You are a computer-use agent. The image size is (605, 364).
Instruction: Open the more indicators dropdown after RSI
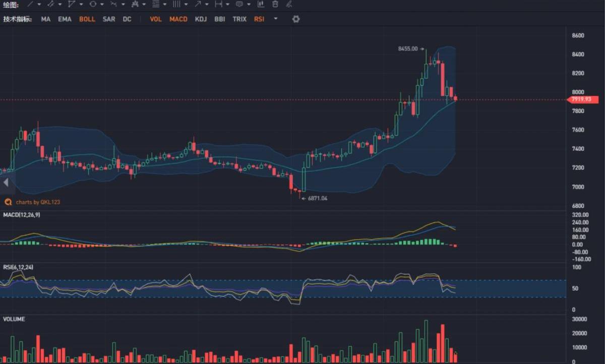pyautogui.click(x=275, y=19)
